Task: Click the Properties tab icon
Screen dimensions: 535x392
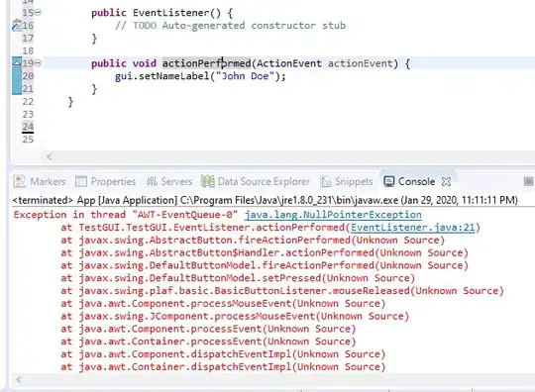Action: click(x=81, y=181)
